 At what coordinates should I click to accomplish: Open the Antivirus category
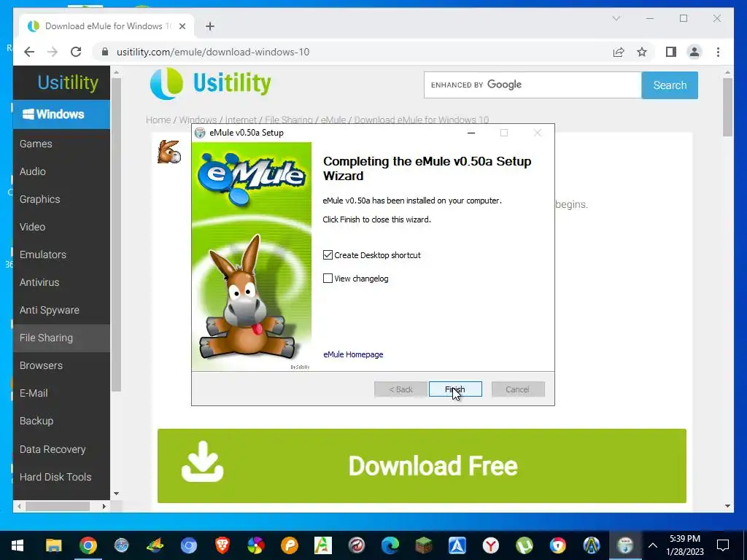[61, 282]
